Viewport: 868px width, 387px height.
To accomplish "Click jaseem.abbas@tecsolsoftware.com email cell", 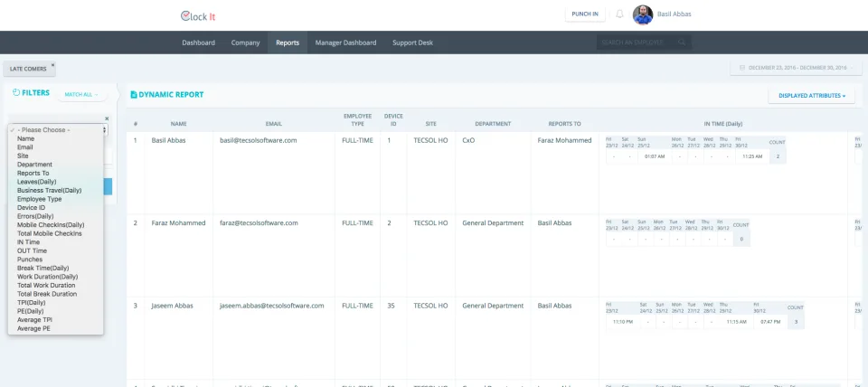I will click(272, 306).
